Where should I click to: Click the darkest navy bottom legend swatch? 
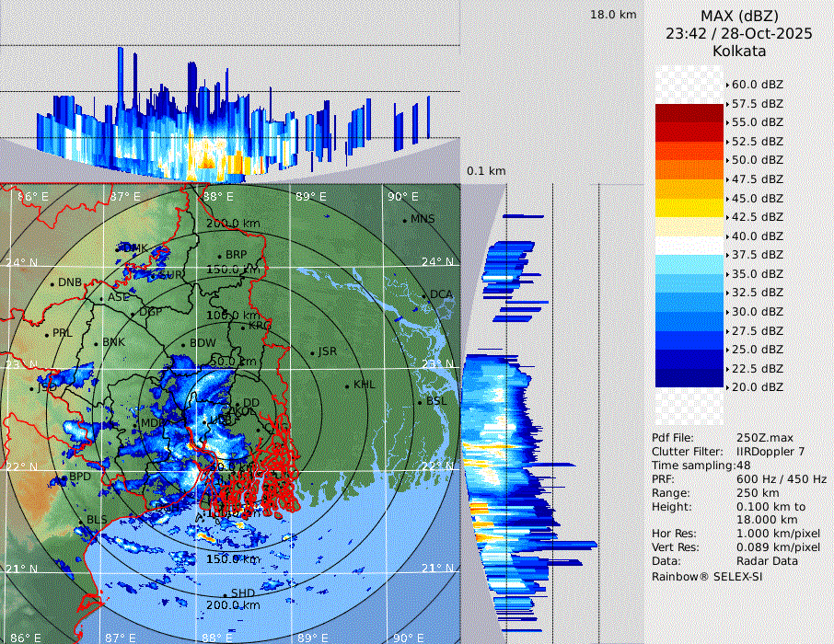[689, 377]
